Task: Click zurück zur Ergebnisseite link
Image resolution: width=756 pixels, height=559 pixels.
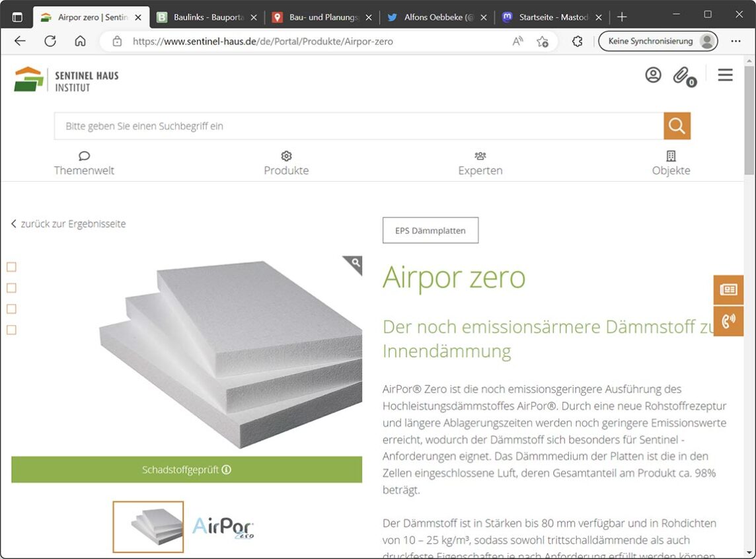Action: click(x=69, y=223)
